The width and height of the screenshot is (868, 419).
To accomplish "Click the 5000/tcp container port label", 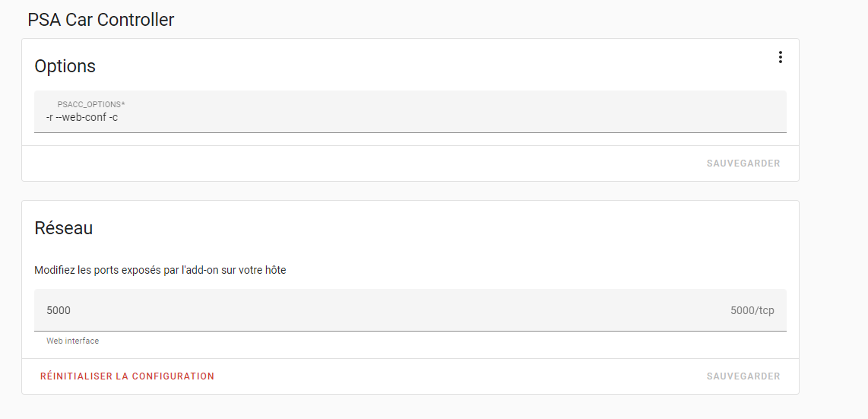I will [752, 310].
